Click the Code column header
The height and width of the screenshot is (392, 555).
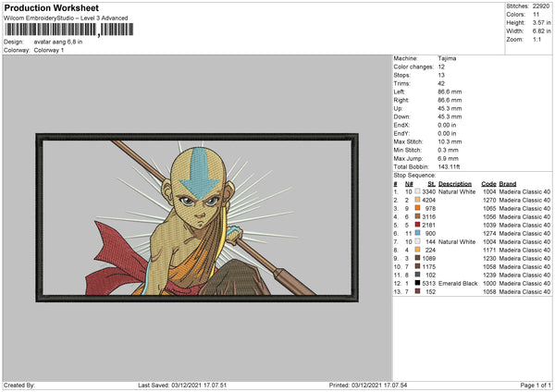pyautogui.click(x=488, y=184)
